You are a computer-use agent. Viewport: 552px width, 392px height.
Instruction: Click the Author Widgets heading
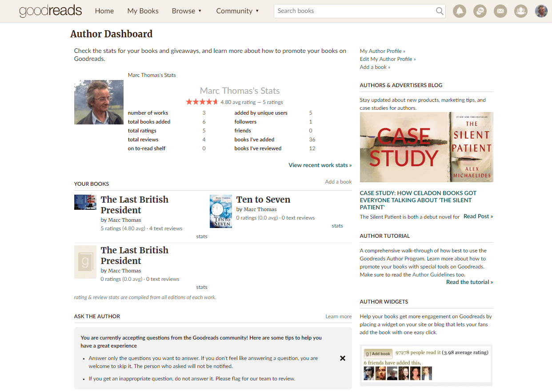click(384, 302)
